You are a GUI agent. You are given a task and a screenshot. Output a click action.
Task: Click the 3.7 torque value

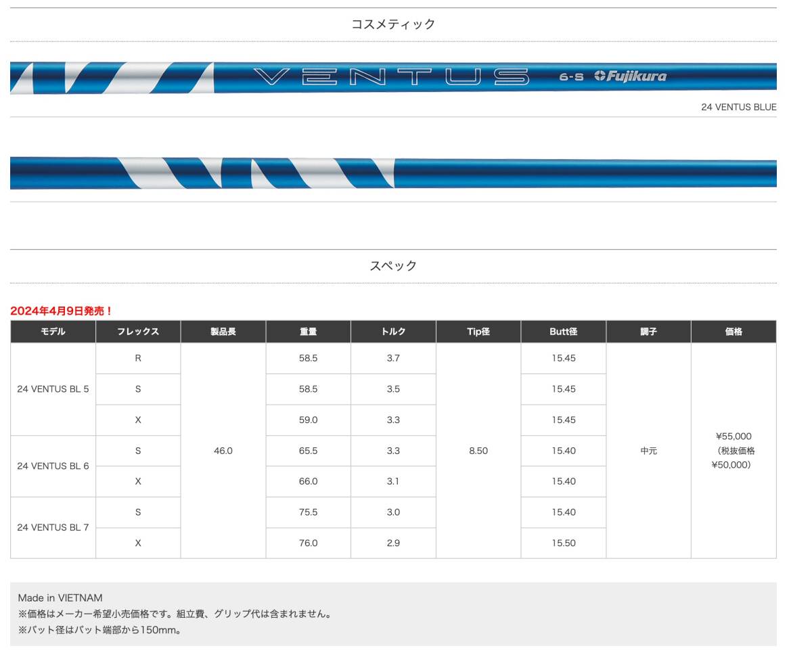pos(393,359)
